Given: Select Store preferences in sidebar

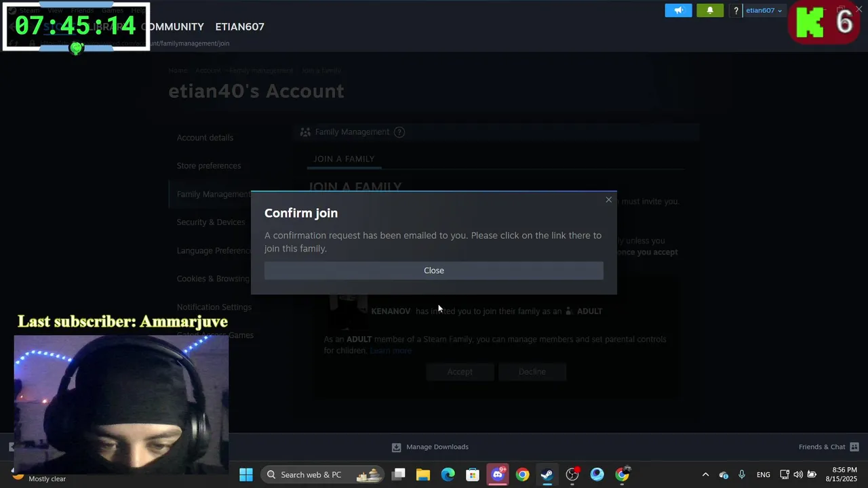Looking at the screenshot, I should (x=209, y=165).
